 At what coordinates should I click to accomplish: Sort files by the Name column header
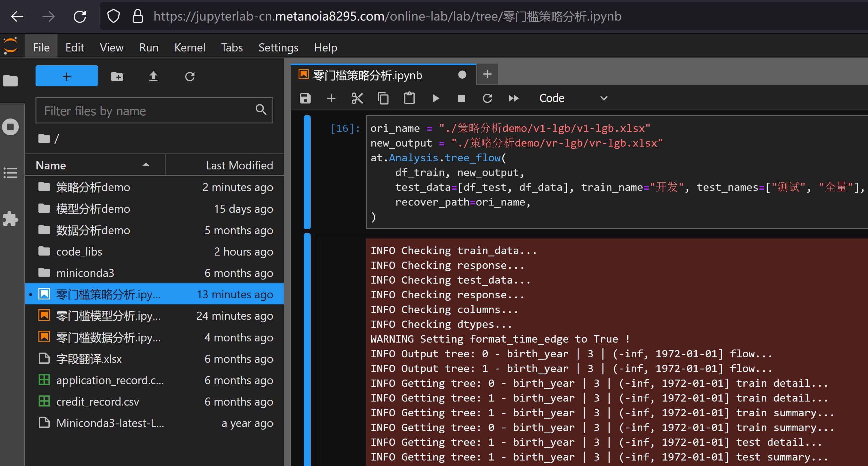point(51,165)
